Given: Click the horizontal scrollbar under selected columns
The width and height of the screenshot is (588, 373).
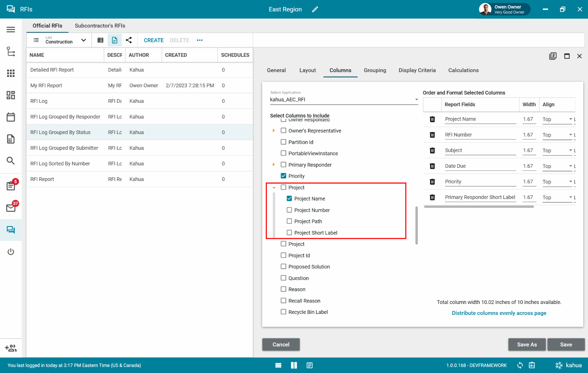Looking at the screenshot, I should (x=478, y=207).
